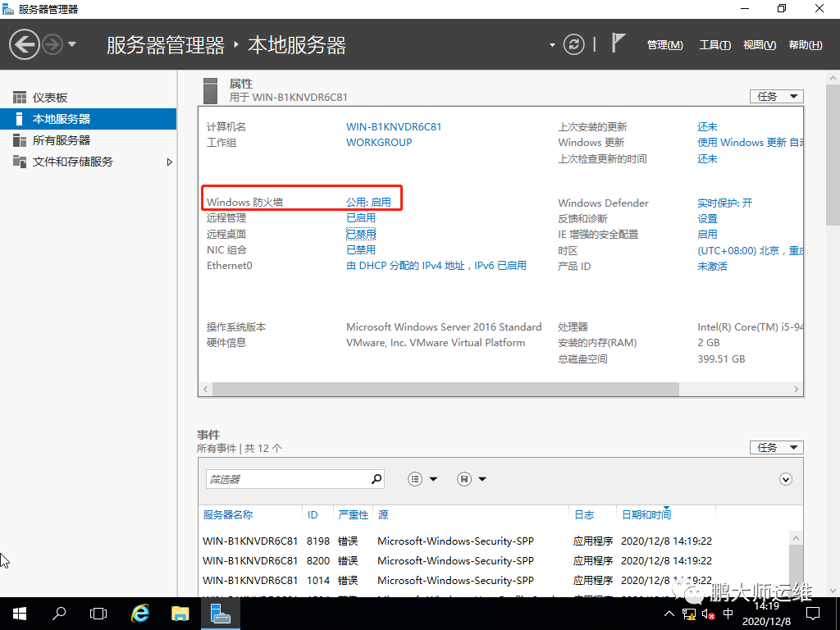The width and height of the screenshot is (840, 630).
Task: Open File Explorer from taskbar
Action: 180,614
